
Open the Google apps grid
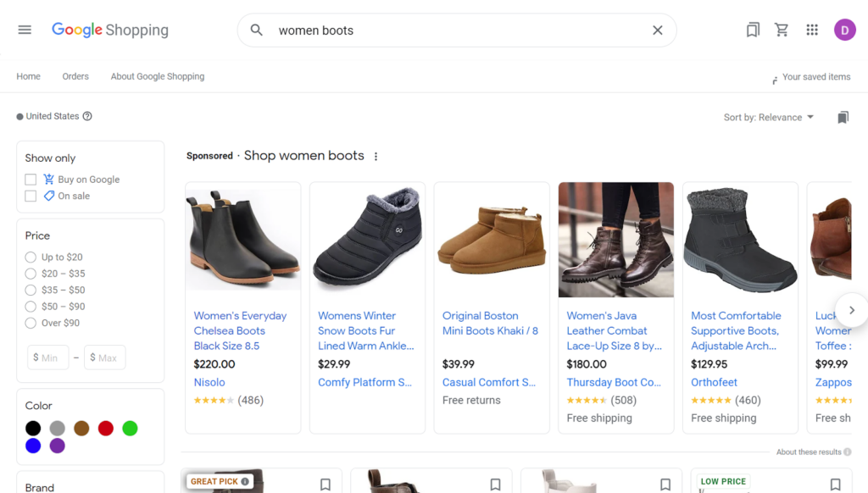812,30
